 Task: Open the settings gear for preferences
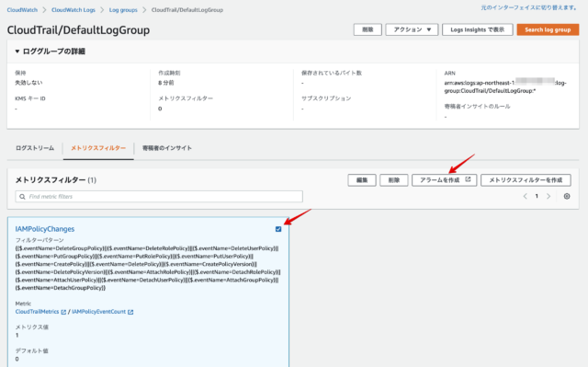(x=567, y=196)
